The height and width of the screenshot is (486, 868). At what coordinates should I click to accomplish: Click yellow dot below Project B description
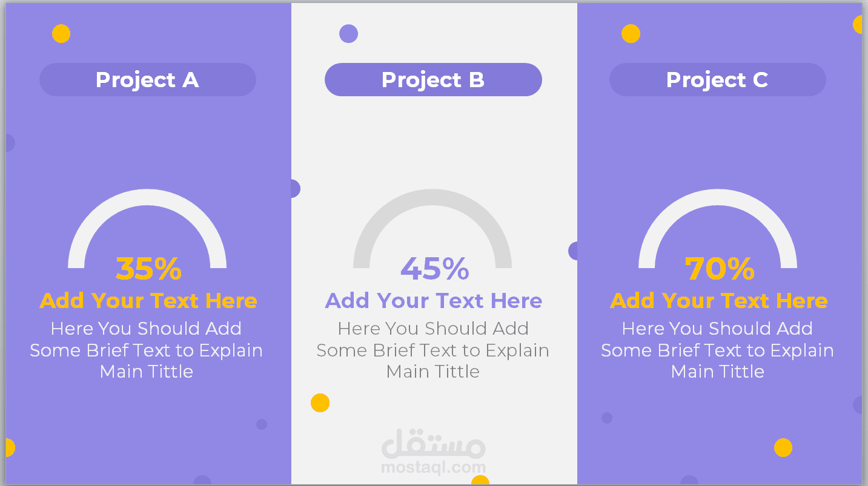pyautogui.click(x=320, y=402)
